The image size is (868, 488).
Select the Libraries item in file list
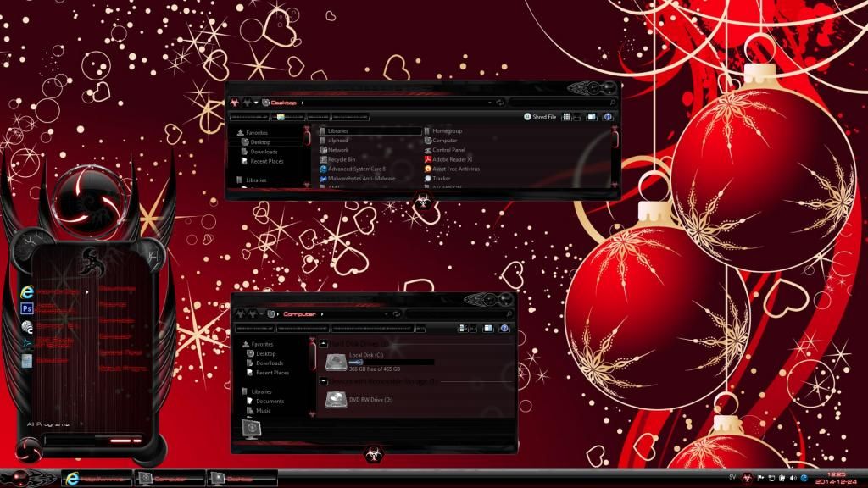(x=370, y=131)
